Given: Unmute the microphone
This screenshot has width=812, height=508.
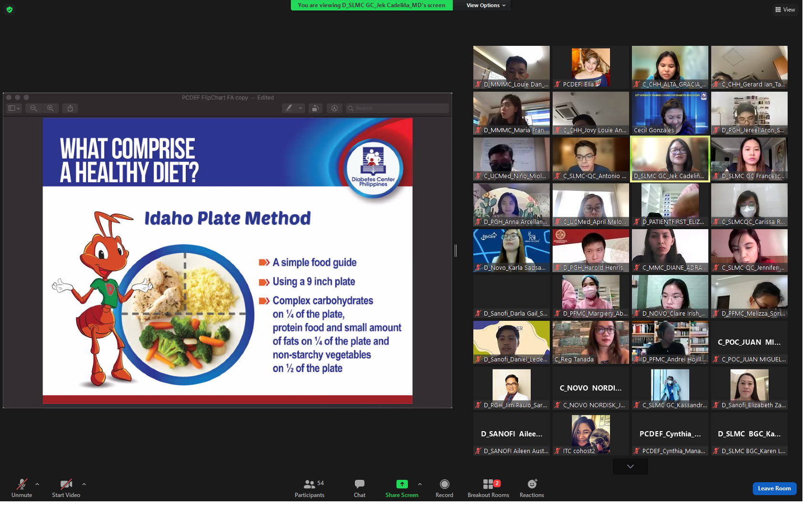Looking at the screenshot, I should pos(21,488).
